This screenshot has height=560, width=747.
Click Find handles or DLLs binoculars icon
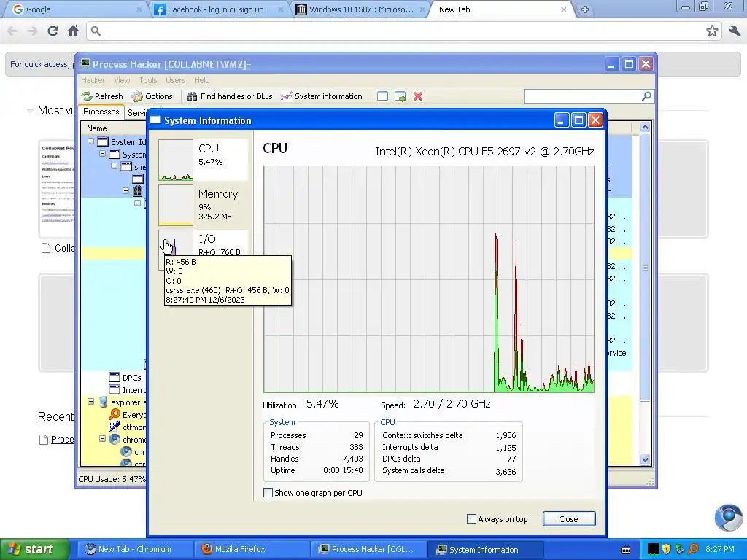pyautogui.click(x=192, y=96)
